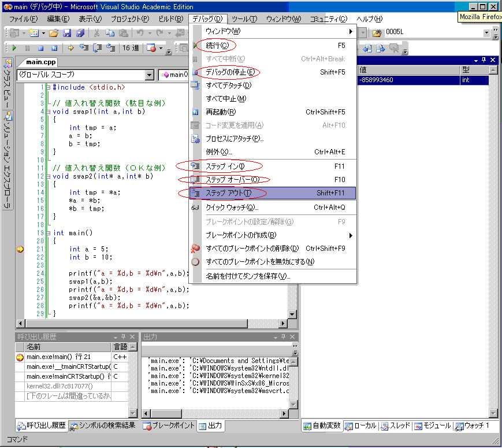Toggle 16 進 hexadecimal display button
The width and height of the screenshot is (502, 448).
click(131, 48)
